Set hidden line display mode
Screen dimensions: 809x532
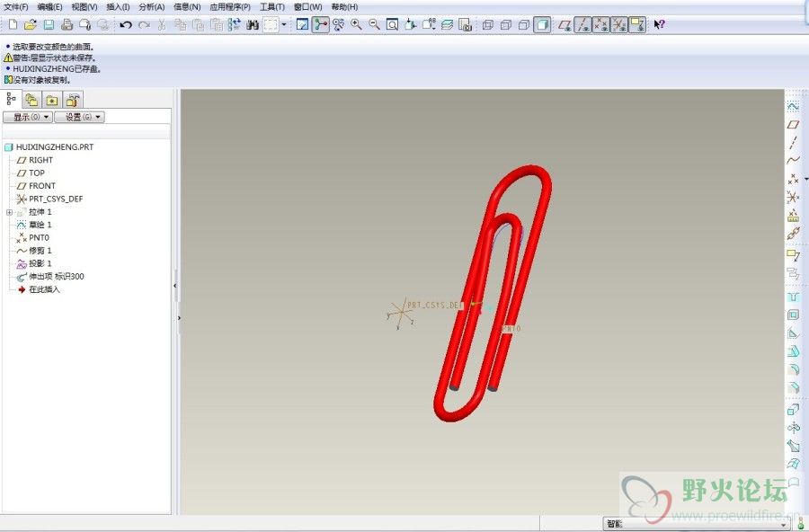tap(505, 24)
